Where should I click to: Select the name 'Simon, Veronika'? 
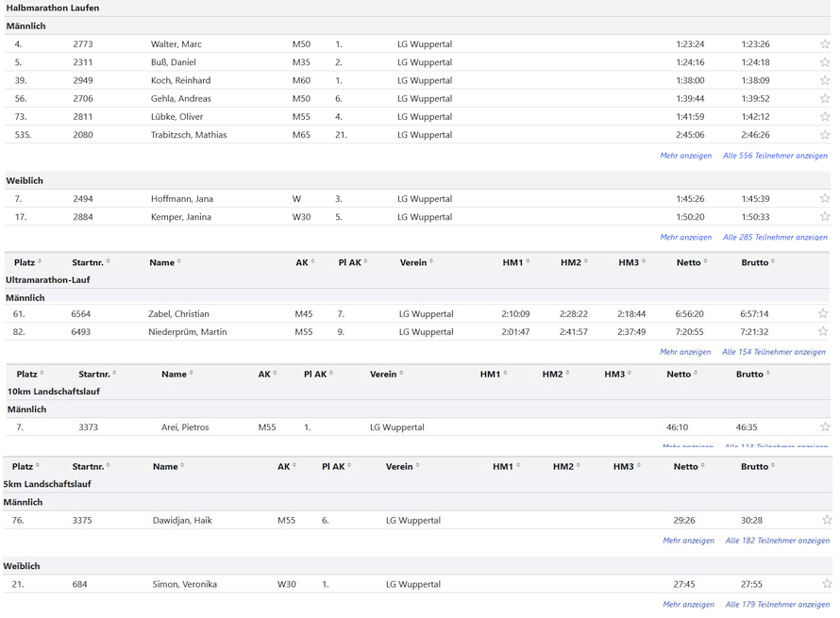tap(184, 584)
